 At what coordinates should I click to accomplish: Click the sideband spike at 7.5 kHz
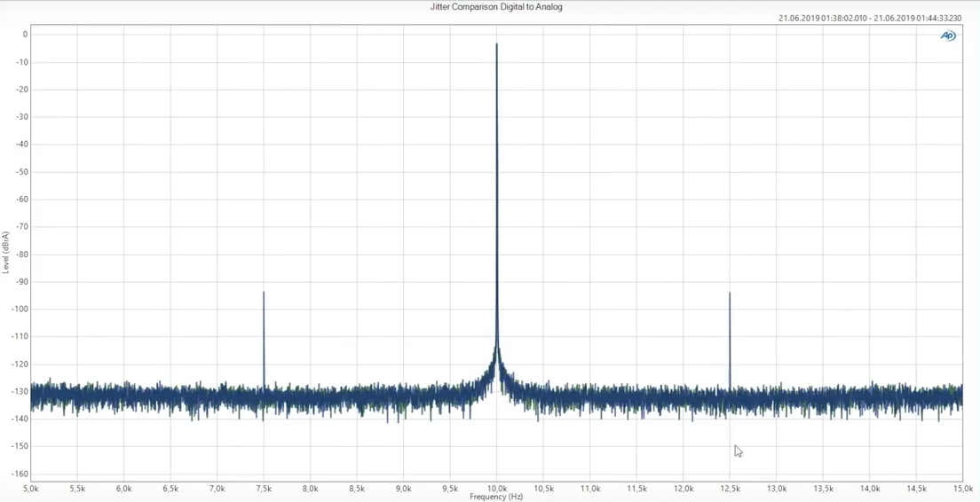[264, 294]
